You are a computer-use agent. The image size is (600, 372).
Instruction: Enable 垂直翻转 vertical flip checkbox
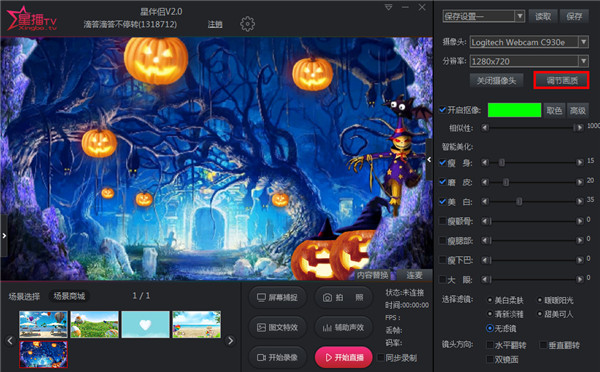(543, 345)
